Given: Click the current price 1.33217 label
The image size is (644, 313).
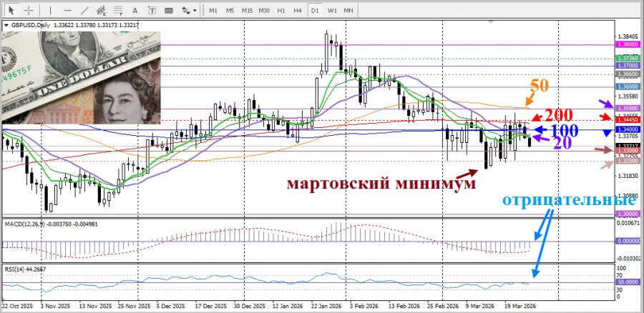Looking at the screenshot, I should pos(628,146).
